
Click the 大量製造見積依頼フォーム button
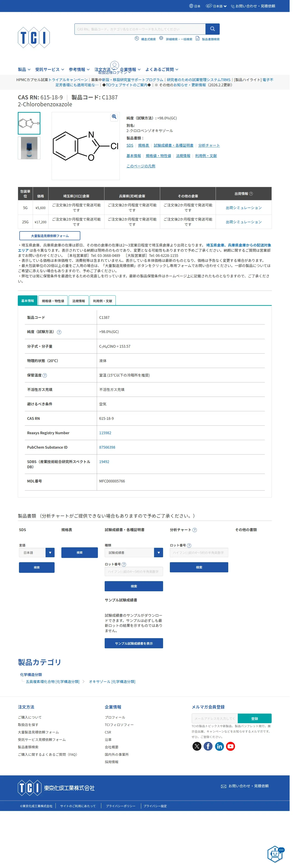click(x=50, y=235)
